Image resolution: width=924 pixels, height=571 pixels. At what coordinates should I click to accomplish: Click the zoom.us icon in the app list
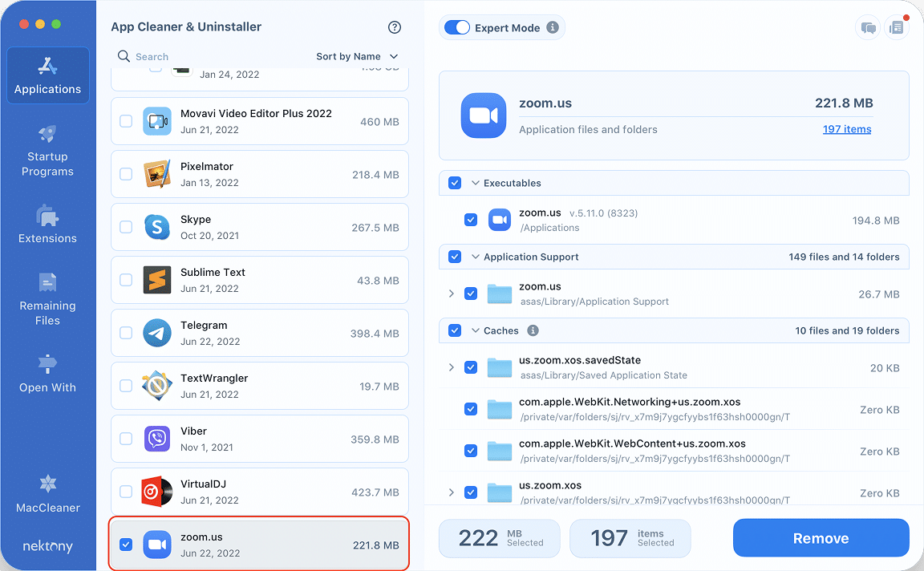pos(156,545)
